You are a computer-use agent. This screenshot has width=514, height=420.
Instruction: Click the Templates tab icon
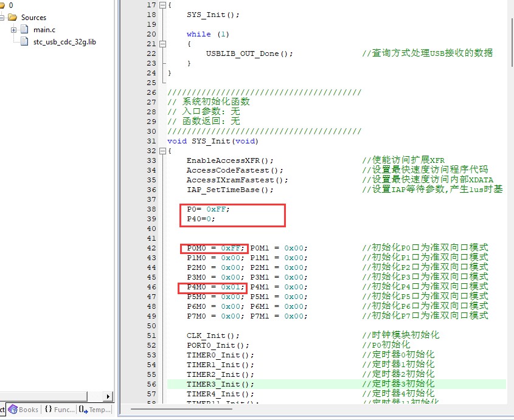point(83,410)
